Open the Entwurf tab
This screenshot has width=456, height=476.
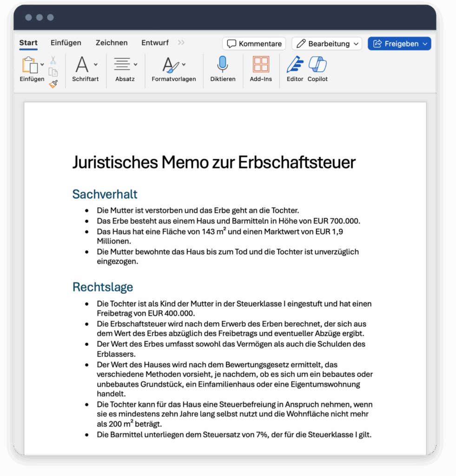pyautogui.click(x=155, y=42)
